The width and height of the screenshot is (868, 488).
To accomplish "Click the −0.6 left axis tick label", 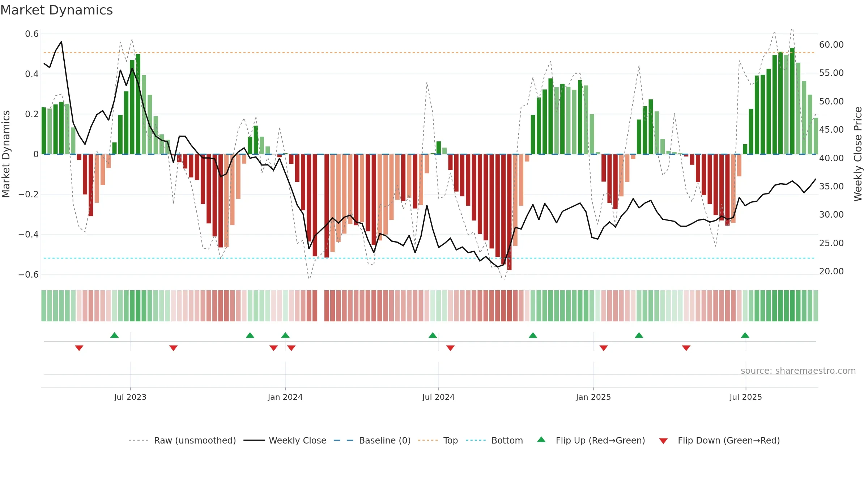I will click(x=29, y=275).
